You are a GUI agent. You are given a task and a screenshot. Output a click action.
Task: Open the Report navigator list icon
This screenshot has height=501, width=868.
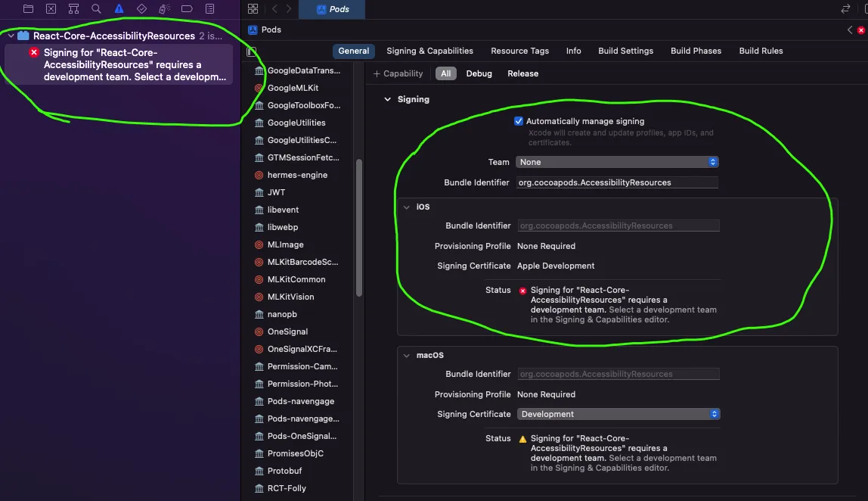(x=209, y=9)
